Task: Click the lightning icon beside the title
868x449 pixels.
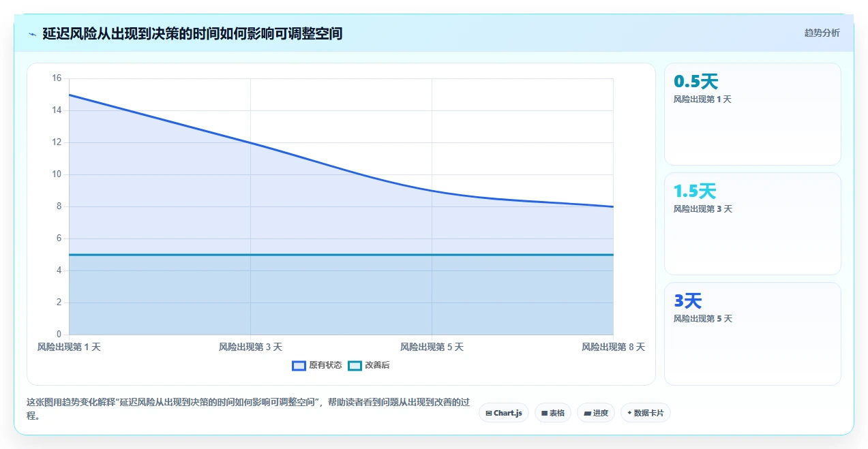Action: coord(32,33)
